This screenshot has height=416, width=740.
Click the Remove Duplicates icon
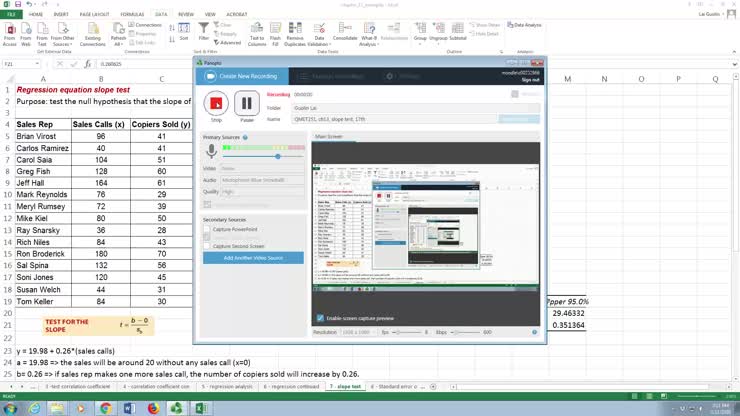coord(295,33)
